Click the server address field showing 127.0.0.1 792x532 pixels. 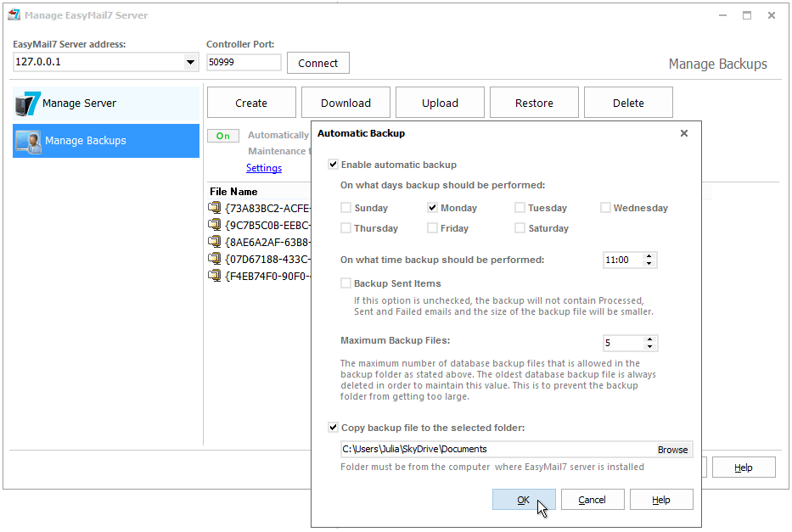coord(99,63)
